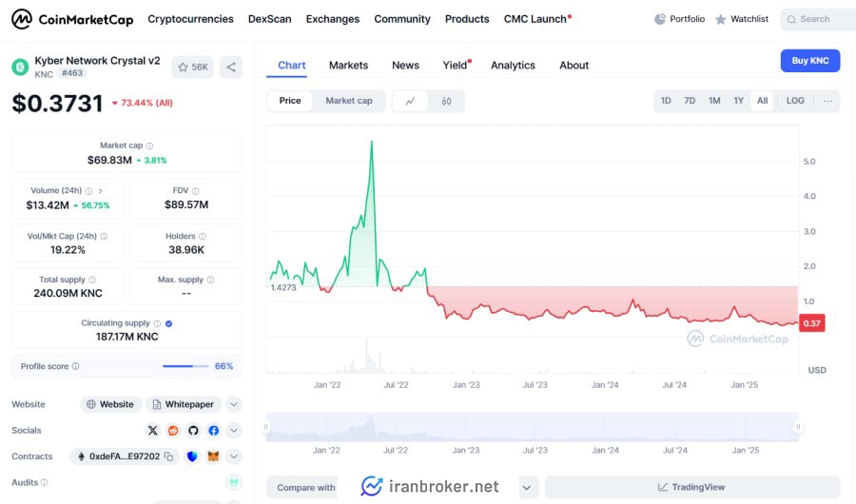This screenshot has width=856, height=504.
Task: Click the MetaMask fox icon
Action: click(x=213, y=456)
